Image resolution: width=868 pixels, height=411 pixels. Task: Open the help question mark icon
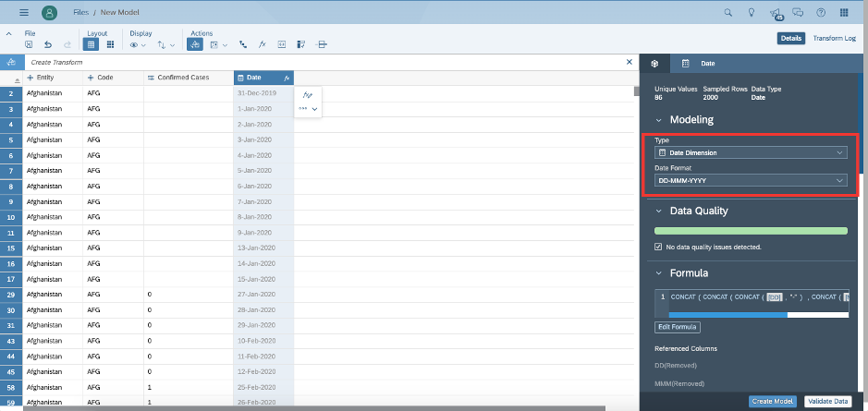[821, 12]
